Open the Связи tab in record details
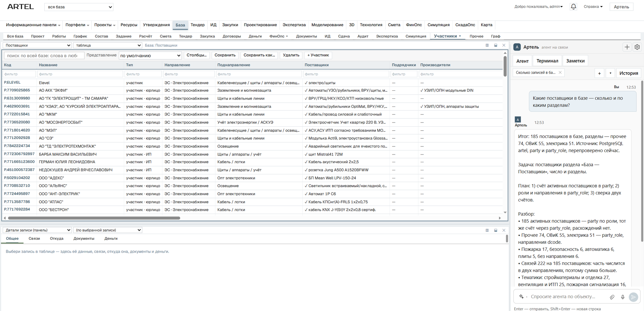The height and width of the screenshot is (311, 644). [34, 238]
